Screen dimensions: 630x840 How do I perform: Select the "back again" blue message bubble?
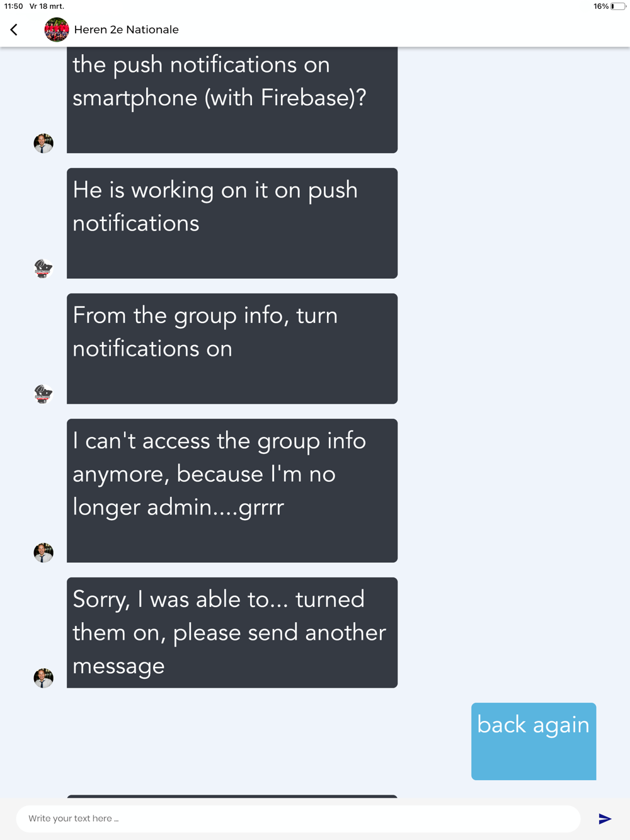[534, 741]
